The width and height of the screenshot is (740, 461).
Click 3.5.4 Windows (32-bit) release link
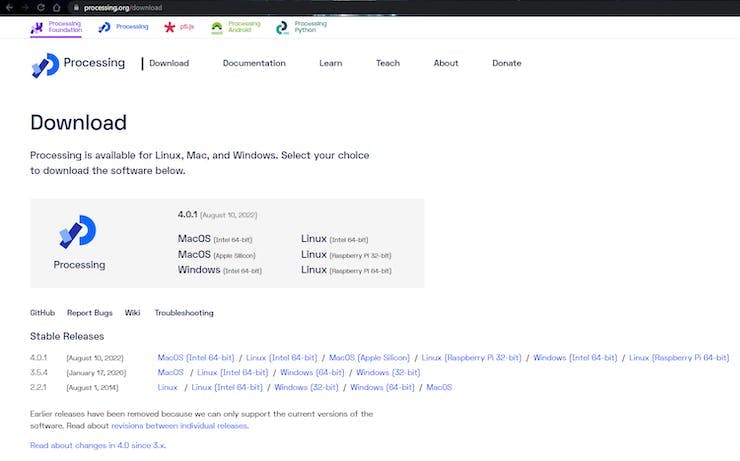coord(388,372)
